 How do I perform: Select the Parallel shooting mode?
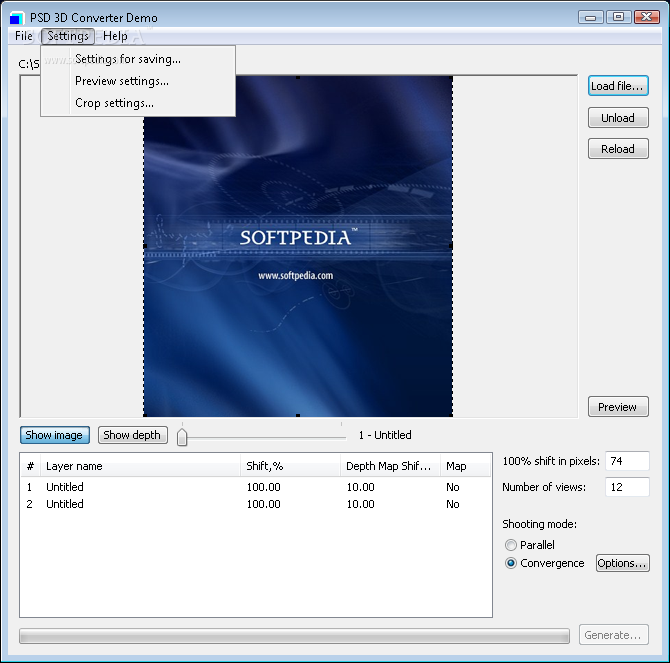[530, 545]
